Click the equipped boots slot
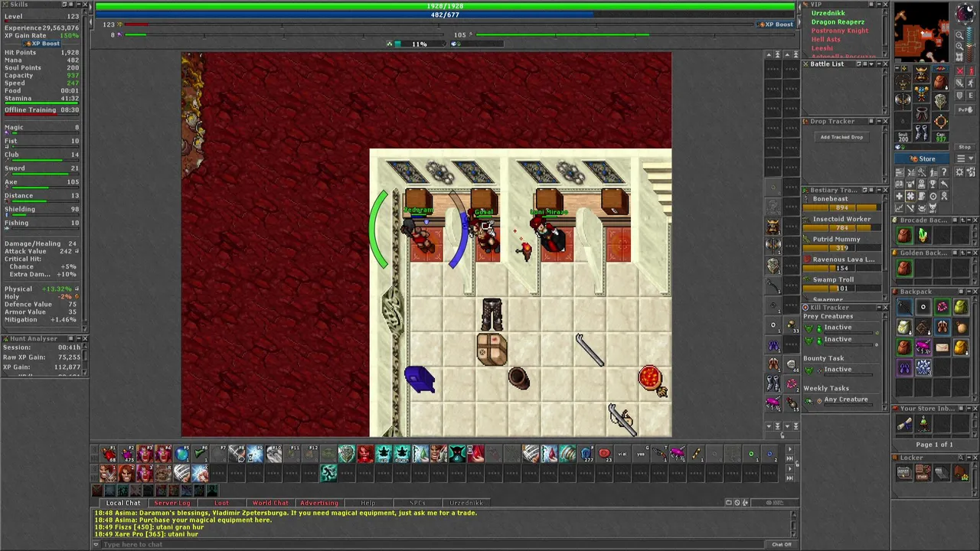The image size is (980, 551). 921,132
